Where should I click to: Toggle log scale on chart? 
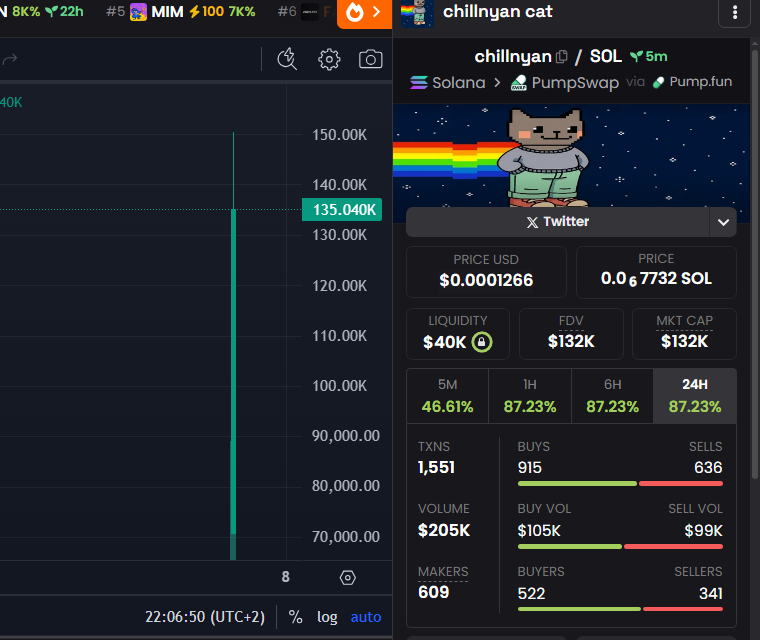tap(327, 617)
